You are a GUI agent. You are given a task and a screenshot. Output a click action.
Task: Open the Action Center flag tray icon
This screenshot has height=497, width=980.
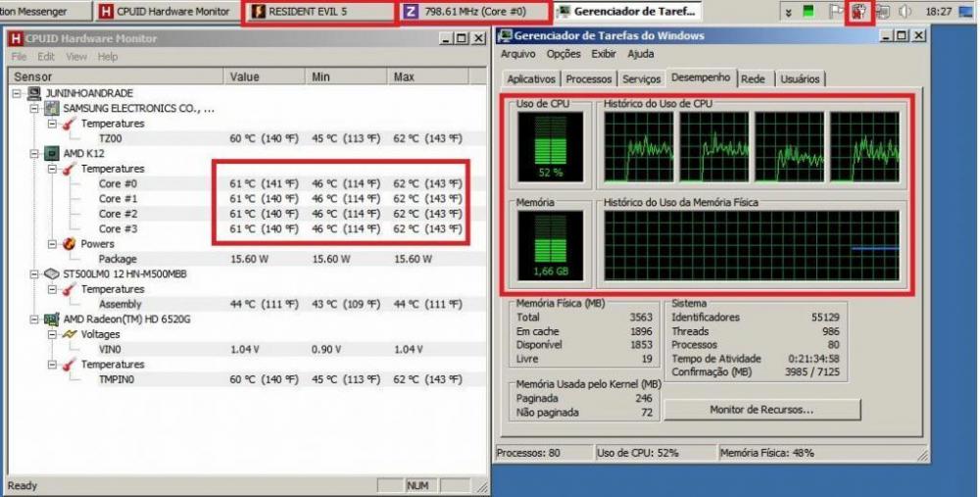835,11
